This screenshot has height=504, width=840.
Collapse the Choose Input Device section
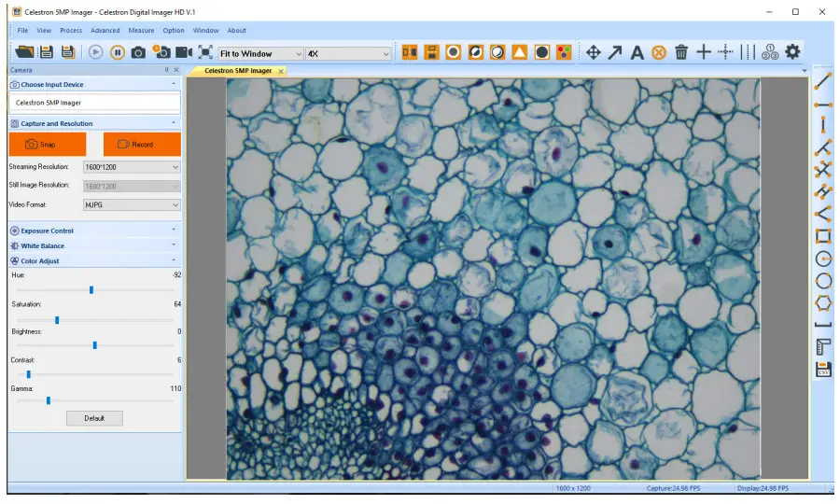pyautogui.click(x=174, y=84)
